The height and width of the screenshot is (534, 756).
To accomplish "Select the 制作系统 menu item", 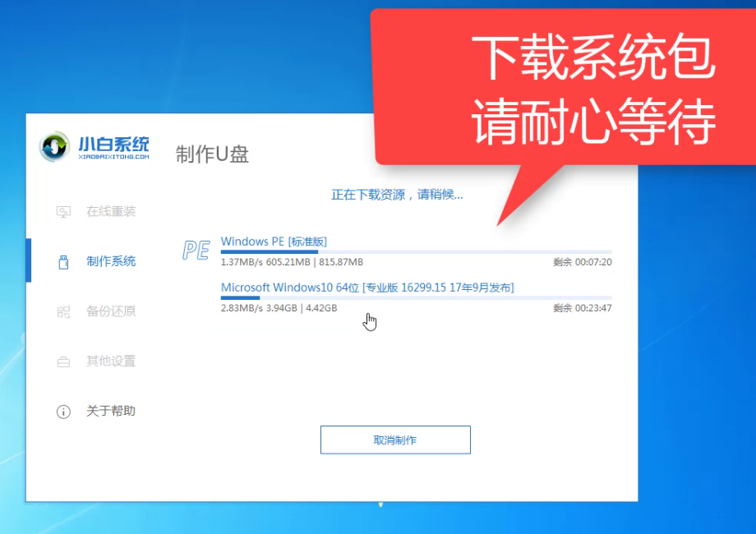I will click(111, 261).
